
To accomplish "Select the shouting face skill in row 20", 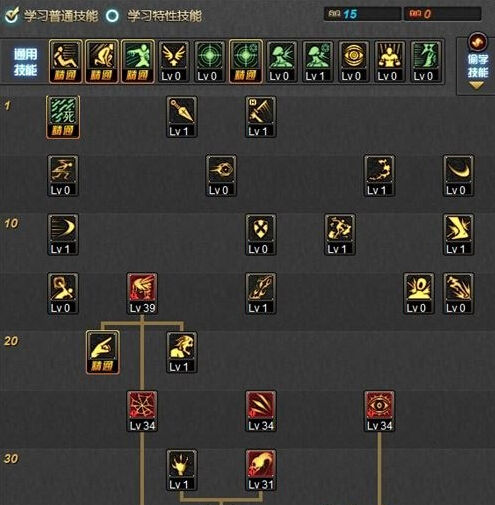I will (x=182, y=352).
